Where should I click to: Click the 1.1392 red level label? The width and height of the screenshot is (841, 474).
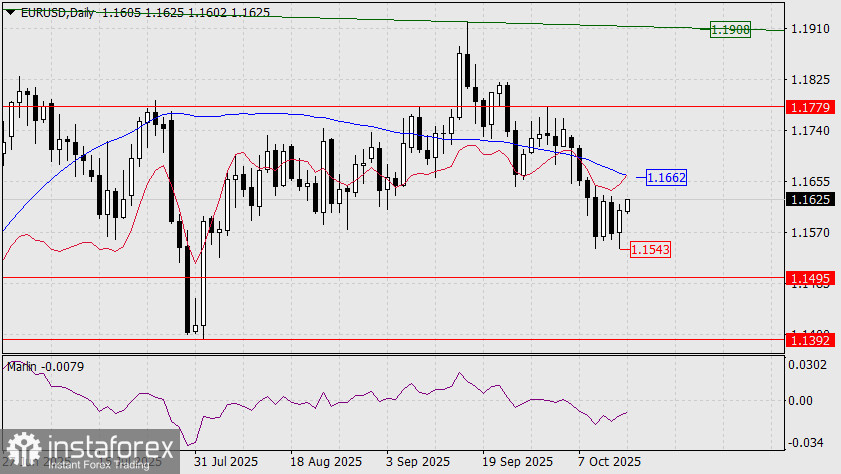pyautogui.click(x=810, y=340)
